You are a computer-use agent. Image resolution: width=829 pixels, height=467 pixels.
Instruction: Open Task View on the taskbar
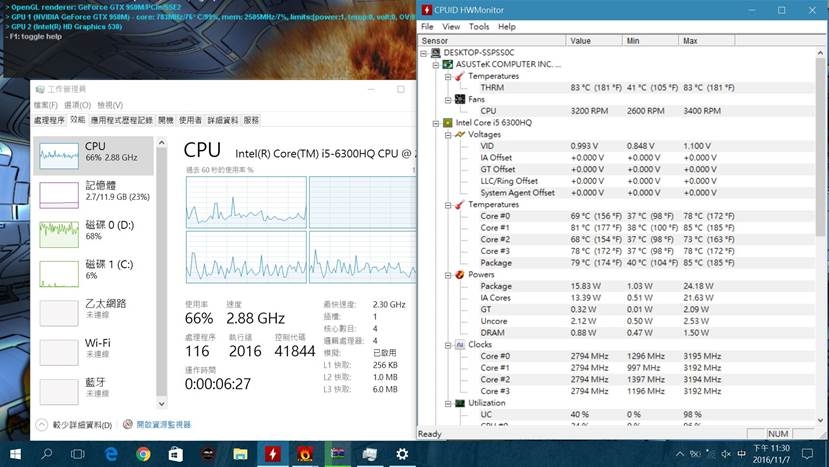78,454
